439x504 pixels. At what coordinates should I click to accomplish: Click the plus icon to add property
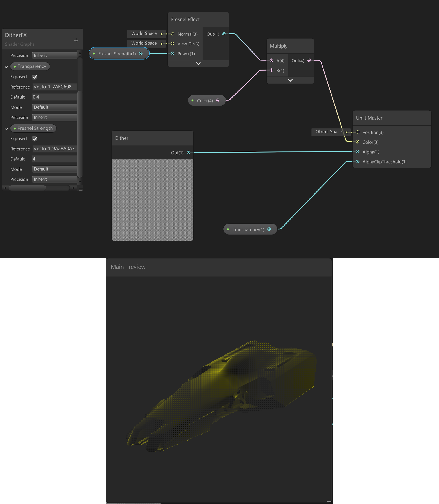tap(76, 40)
